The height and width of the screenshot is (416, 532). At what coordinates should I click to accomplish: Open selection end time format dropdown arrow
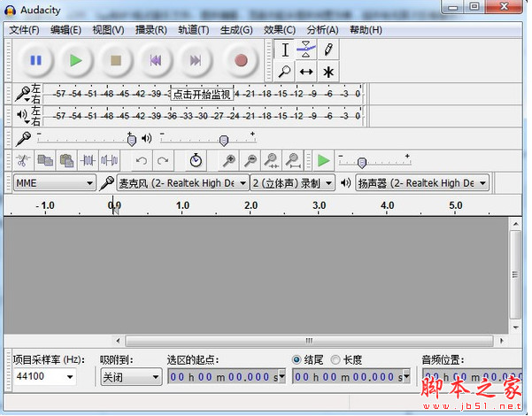pyautogui.click(x=406, y=376)
